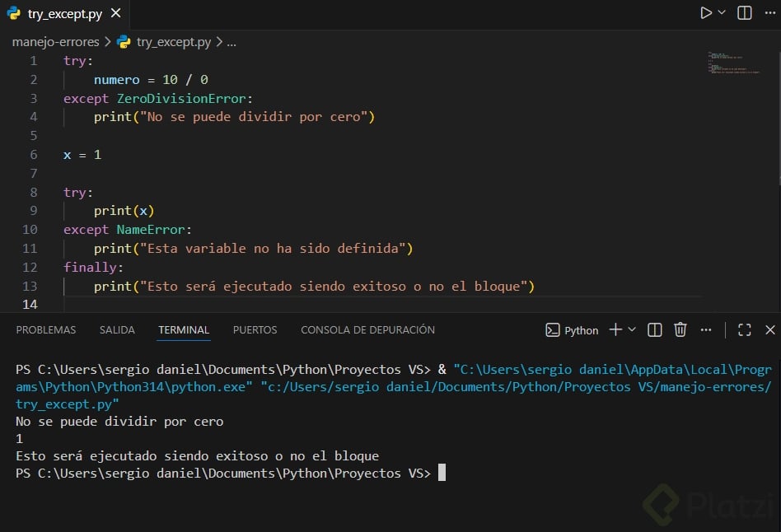Open editor More Actions ellipsis menu

click(x=769, y=13)
